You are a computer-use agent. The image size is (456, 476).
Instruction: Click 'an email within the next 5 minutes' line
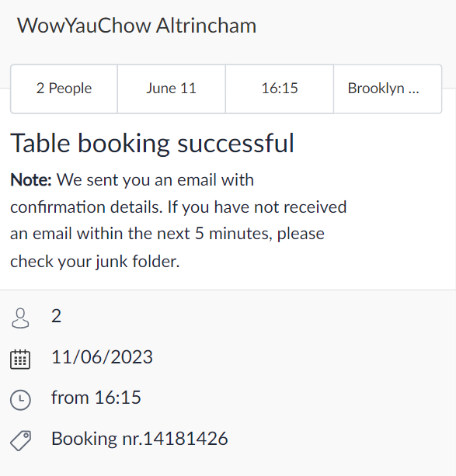pos(167,234)
